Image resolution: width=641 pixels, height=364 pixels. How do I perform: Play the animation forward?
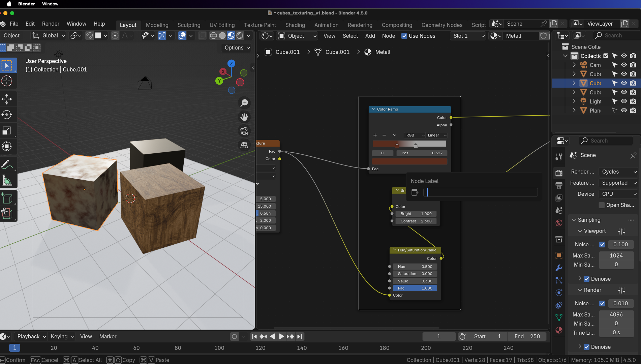point(281,336)
